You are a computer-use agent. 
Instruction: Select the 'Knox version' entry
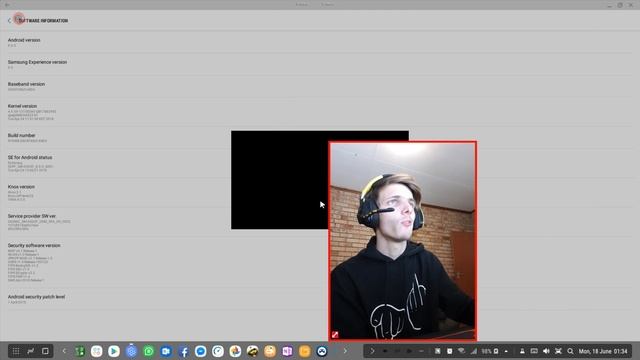pos(320,193)
